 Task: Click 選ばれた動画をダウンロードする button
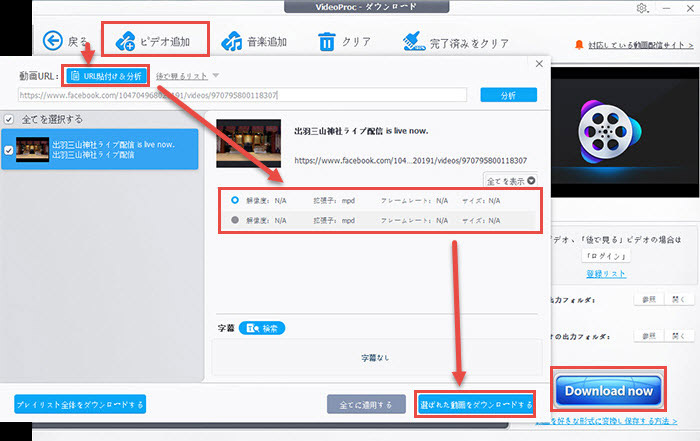475,405
